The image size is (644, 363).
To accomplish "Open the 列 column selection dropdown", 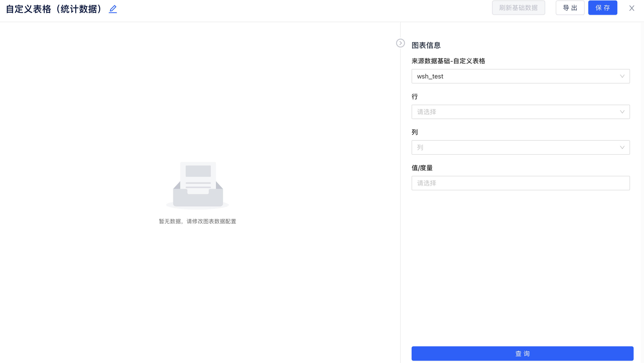I will [520, 147].
